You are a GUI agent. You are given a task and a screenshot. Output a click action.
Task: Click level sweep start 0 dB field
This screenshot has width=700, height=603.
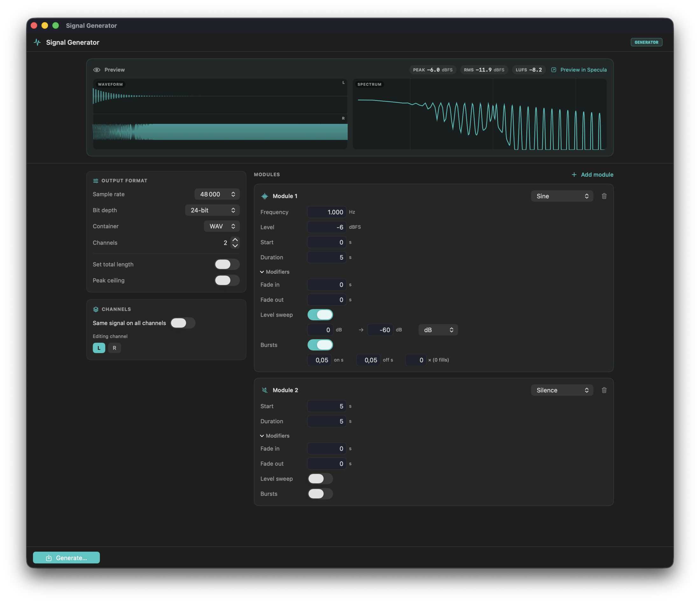[x=320, y=330]
